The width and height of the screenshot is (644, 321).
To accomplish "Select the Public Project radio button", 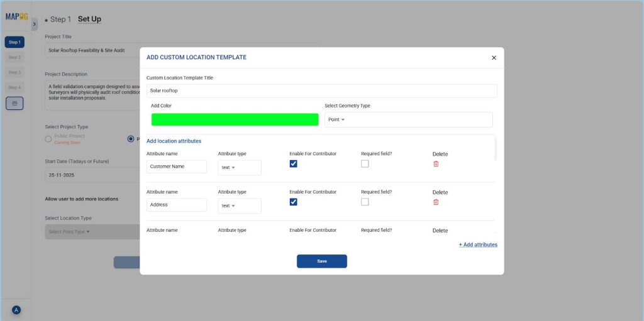I will tap(48, 139).
